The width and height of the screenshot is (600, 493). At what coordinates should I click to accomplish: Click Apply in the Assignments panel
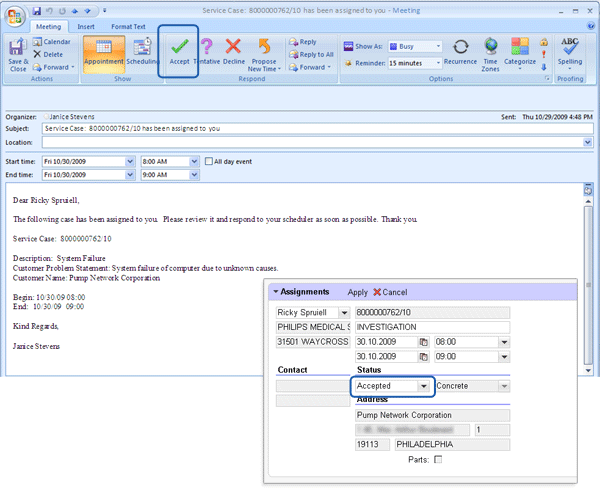(357, 292)
